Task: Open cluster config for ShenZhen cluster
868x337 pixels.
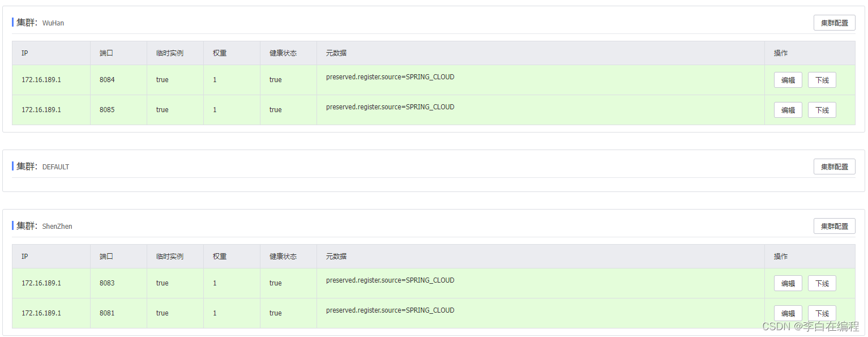Action: click(x=834, y=226)
